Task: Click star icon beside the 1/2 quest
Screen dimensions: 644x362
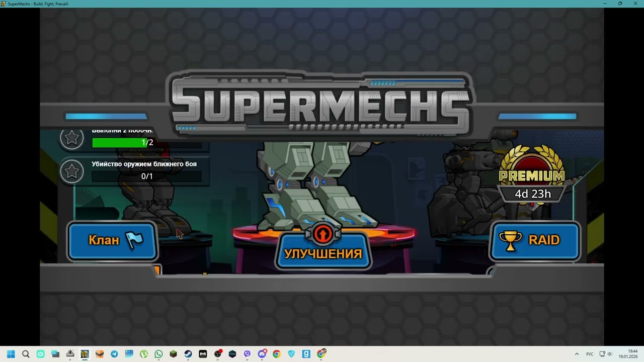Action: point(72,138)
